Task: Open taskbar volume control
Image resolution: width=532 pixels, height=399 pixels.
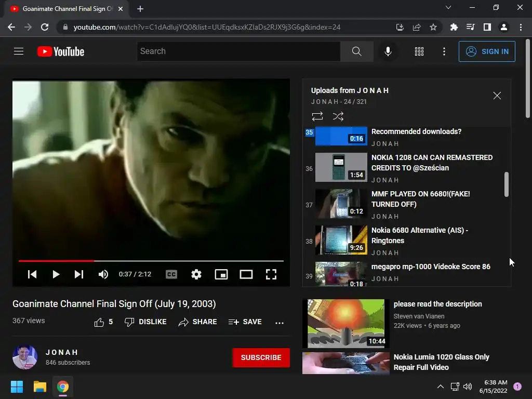Action: [x=468, y=387]
